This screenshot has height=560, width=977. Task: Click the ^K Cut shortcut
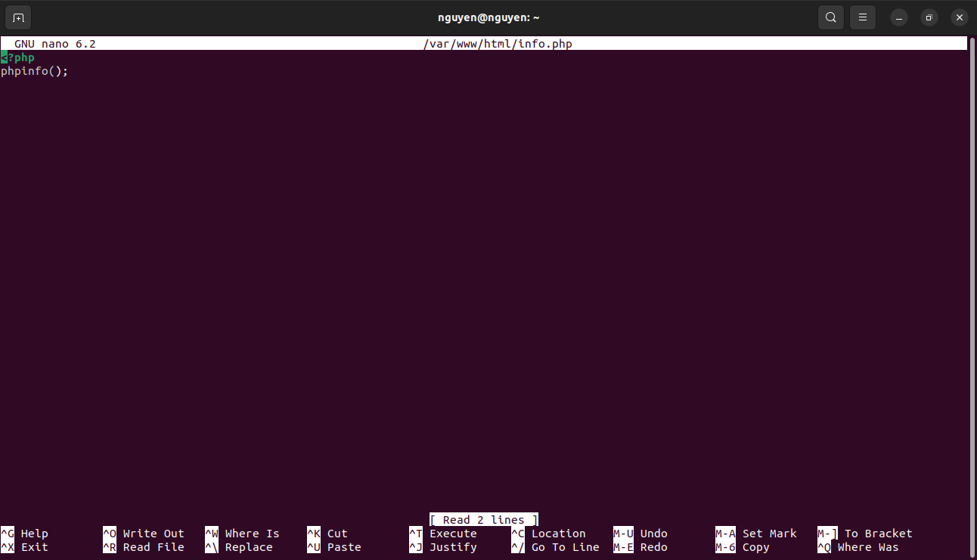[327, 534]
